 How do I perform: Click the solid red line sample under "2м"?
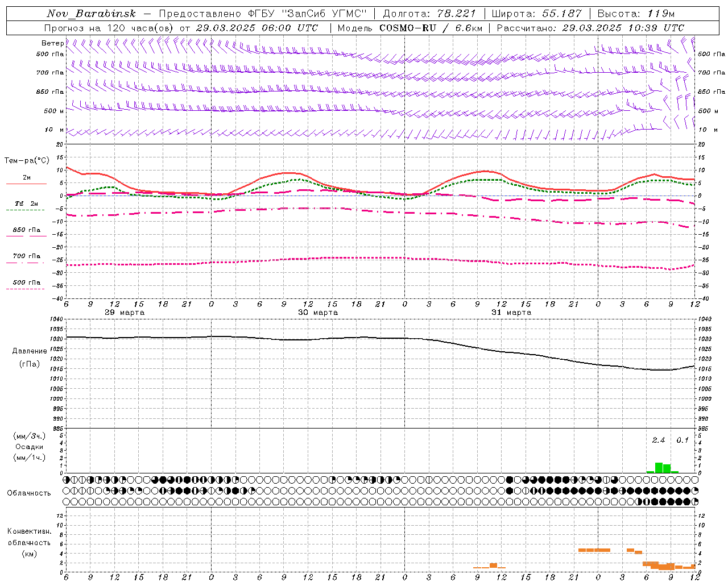coord(26,184)
